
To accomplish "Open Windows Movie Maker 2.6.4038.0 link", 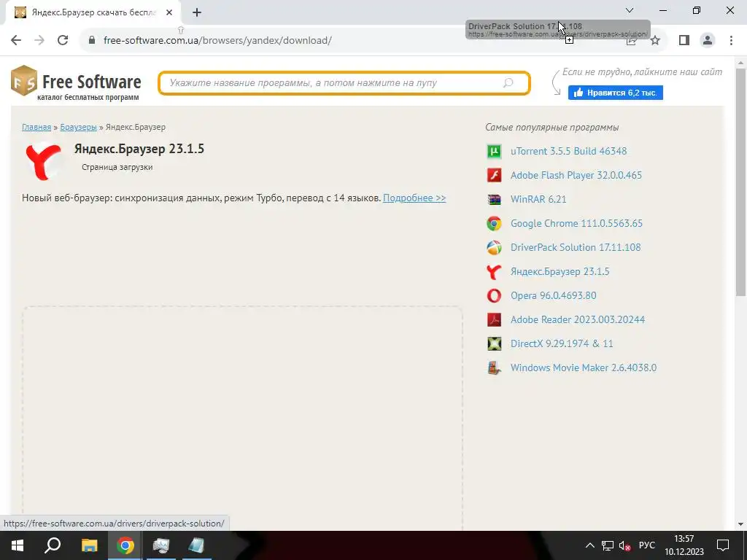I will point(583,367).
